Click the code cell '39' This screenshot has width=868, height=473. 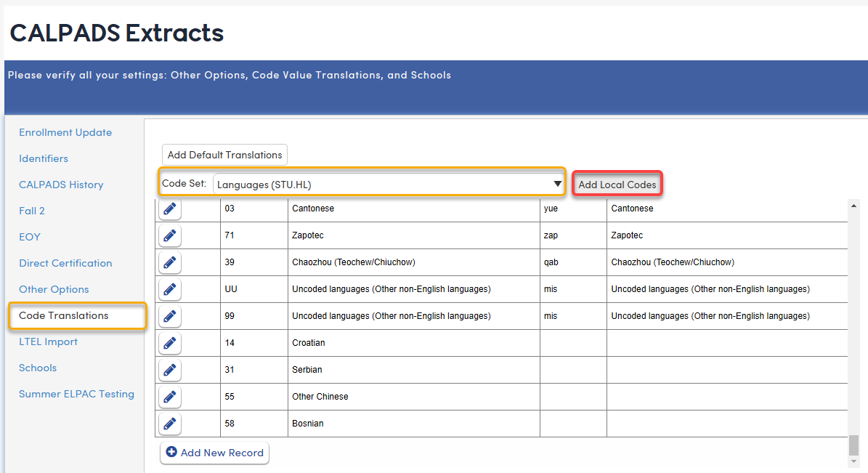[x=254, y=262]
